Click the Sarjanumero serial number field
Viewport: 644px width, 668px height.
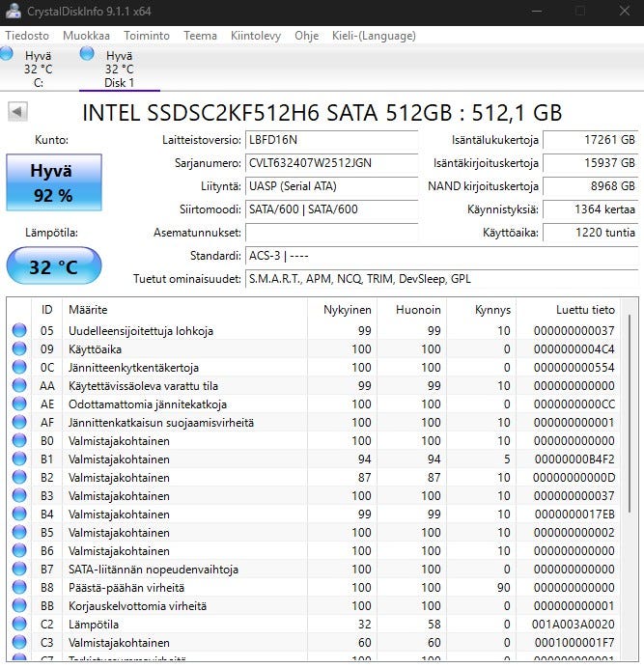(331, 163)
